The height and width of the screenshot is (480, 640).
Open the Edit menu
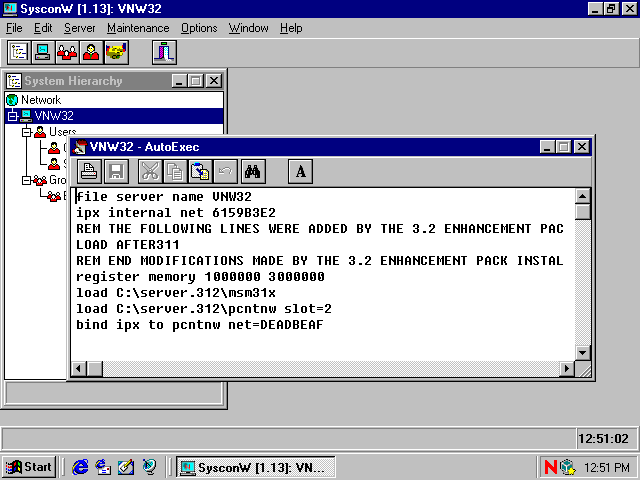point(43,28)
